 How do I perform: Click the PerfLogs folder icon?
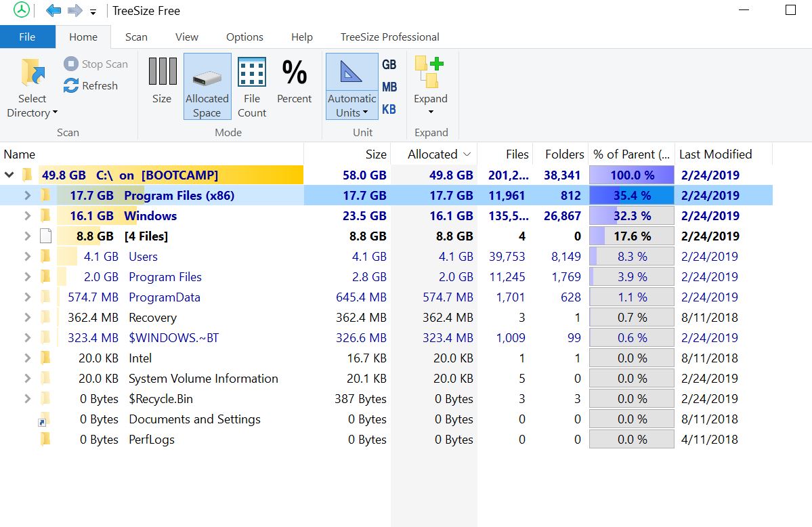click(45, 440)
